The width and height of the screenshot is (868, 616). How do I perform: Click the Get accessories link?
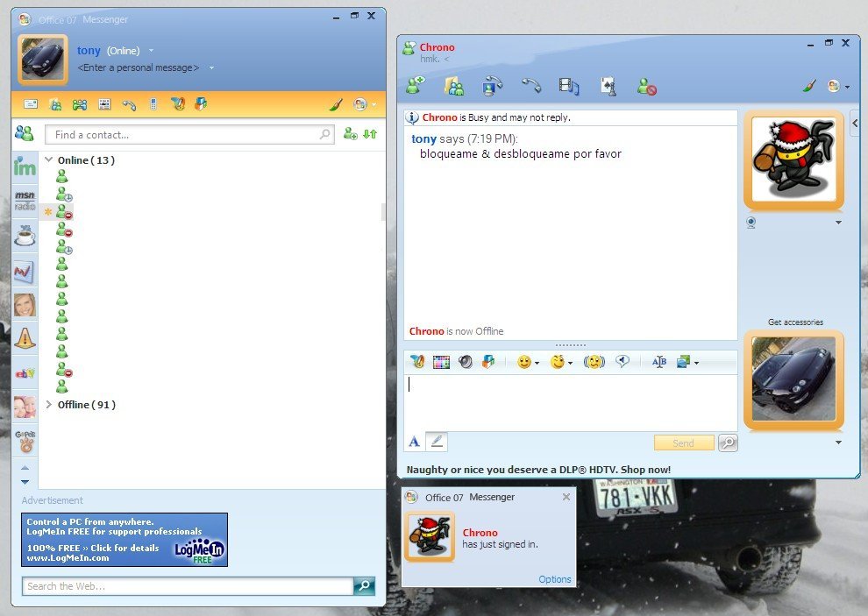coord(795,322)
